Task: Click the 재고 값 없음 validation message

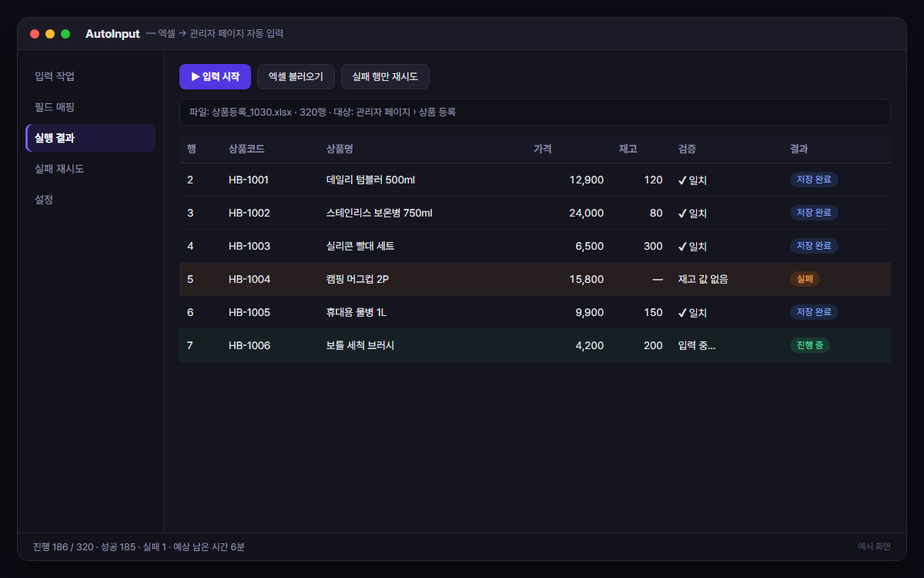Action: pyautogui.click(x=703, y=279)
